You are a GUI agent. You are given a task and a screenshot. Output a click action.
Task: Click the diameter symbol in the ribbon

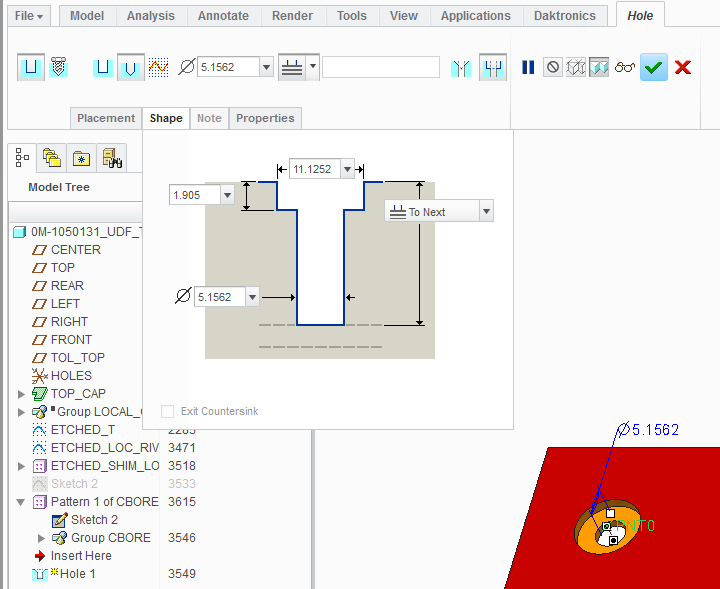[x=186, y=67]
